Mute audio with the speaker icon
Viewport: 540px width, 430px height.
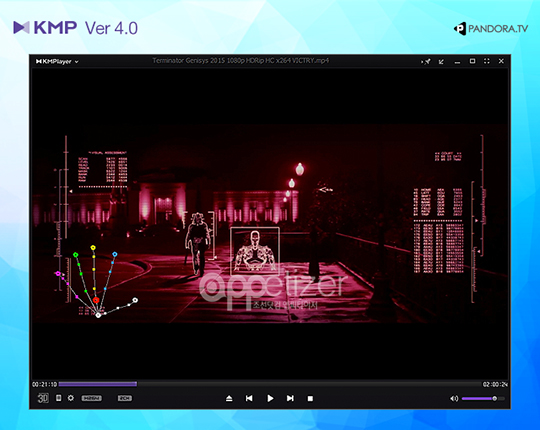(454, 398)
